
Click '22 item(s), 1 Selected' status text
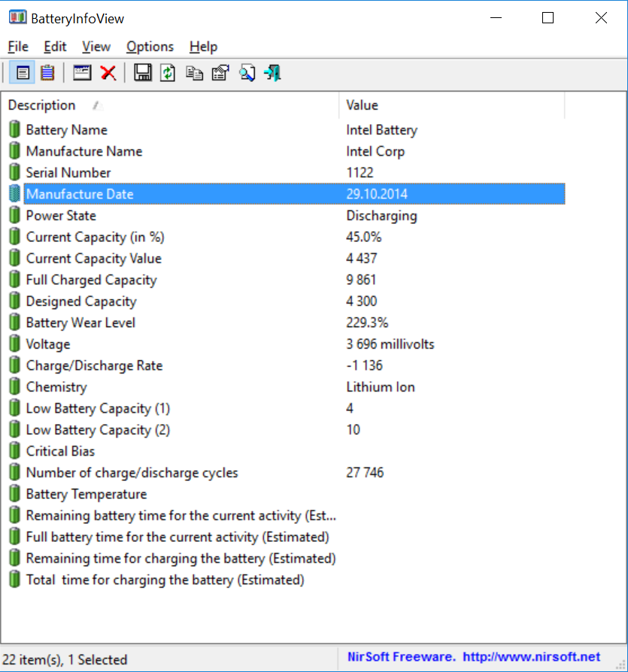pyautogui.click(x=65, y=659)
